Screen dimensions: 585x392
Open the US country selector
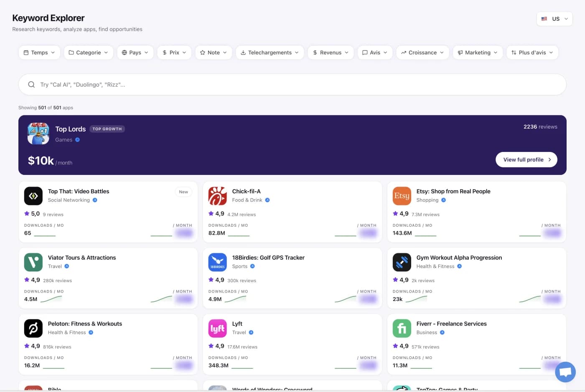(554, 19)
